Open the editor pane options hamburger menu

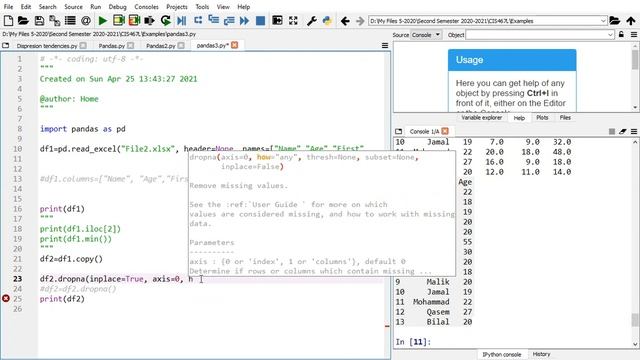click(x=385, y=45)
